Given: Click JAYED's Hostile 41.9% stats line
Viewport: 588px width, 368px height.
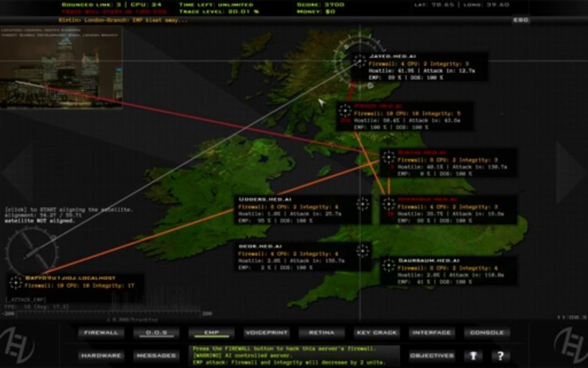Looking at the screenshot, I should point(422,71).
